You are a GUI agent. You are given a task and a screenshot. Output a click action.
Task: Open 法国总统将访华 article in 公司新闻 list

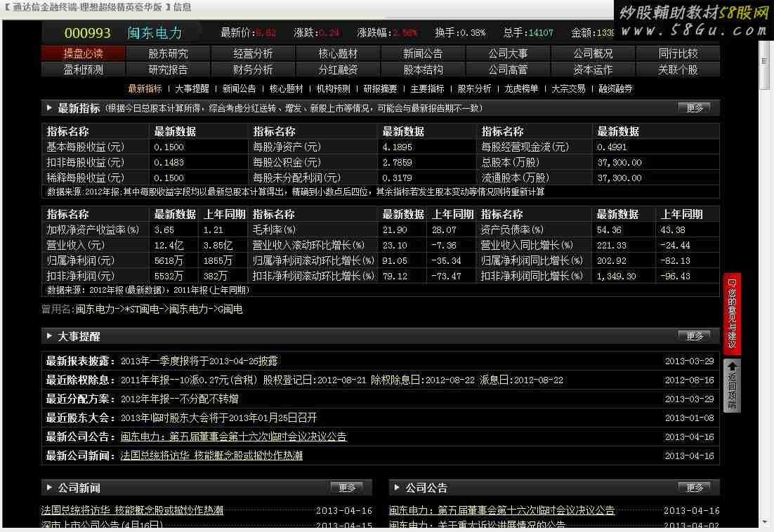[x=132, y=510]
